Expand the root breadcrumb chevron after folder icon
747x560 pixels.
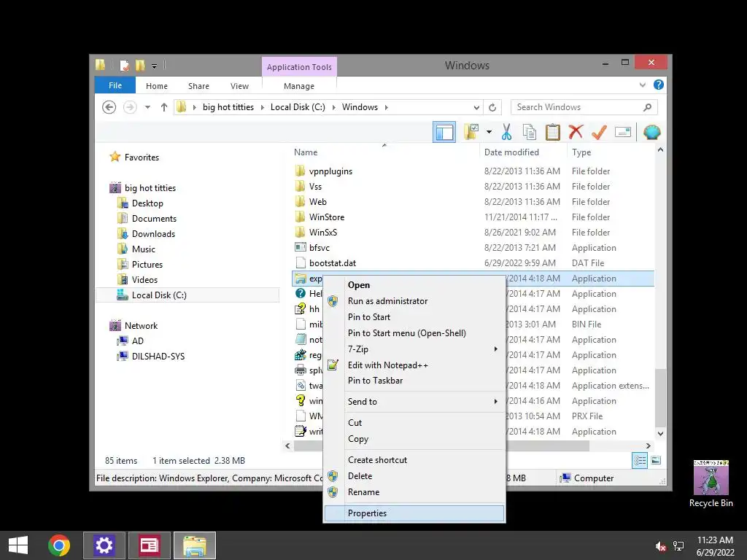(194, 107)
